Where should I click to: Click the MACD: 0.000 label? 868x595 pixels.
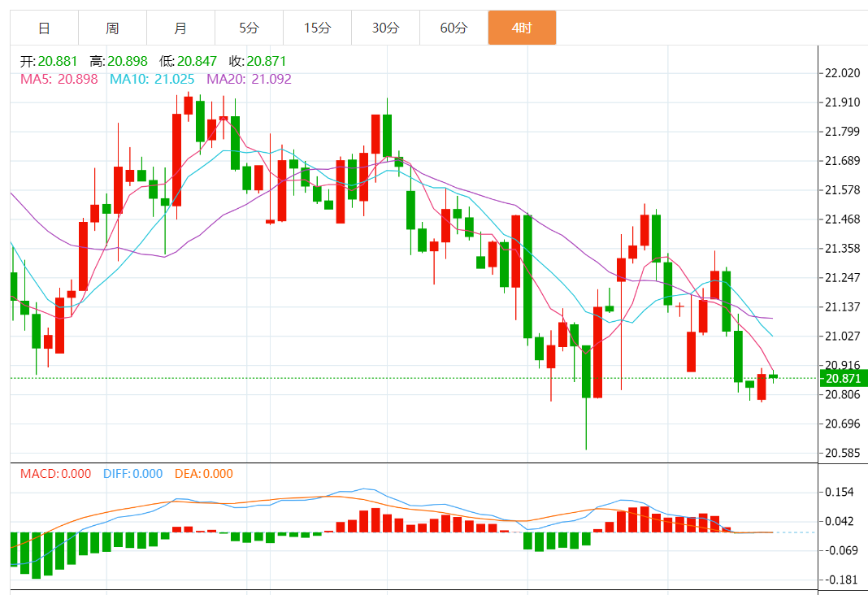click(x=55, y=474)
